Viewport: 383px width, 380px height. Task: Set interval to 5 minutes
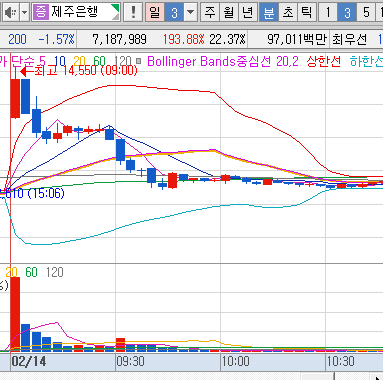point(366,12)
